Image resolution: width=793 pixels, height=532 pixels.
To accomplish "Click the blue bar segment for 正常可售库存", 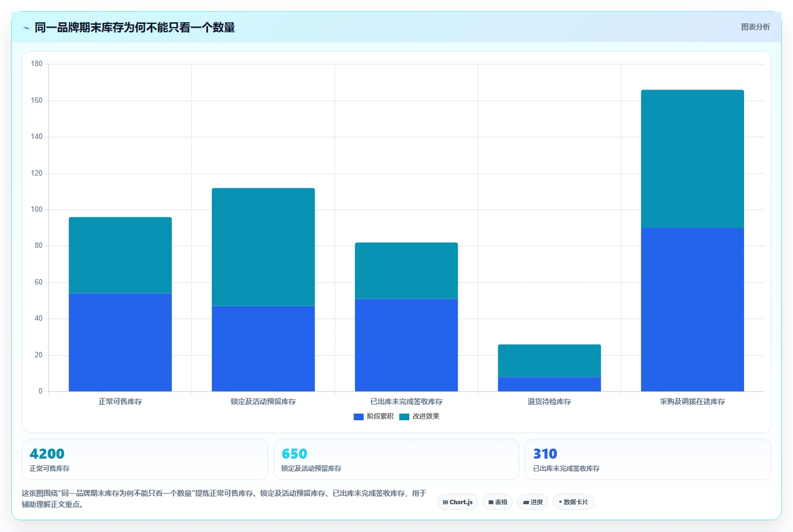I will 120,342.
